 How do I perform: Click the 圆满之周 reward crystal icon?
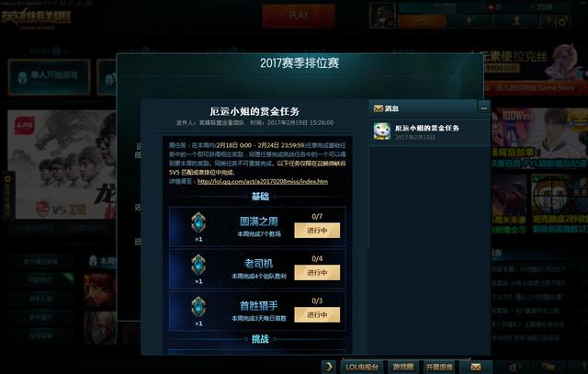click(x=198, y=222)
